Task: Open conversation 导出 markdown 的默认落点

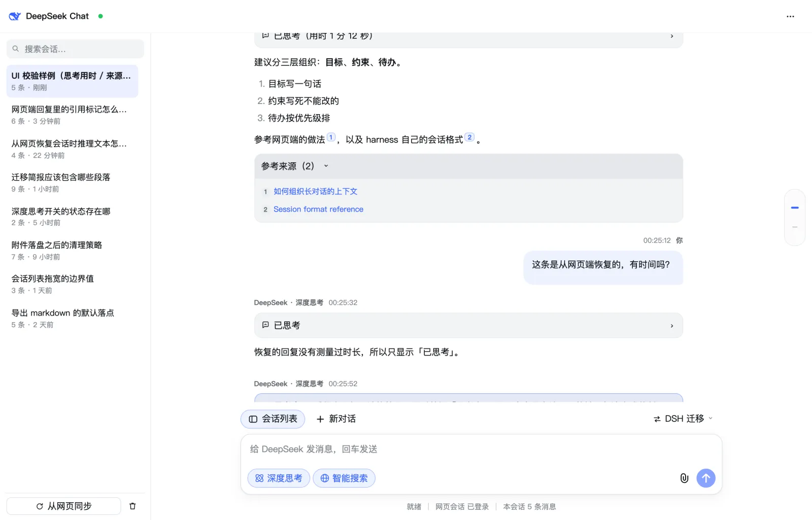Action: pyautogui.click(x=72, y=318)
